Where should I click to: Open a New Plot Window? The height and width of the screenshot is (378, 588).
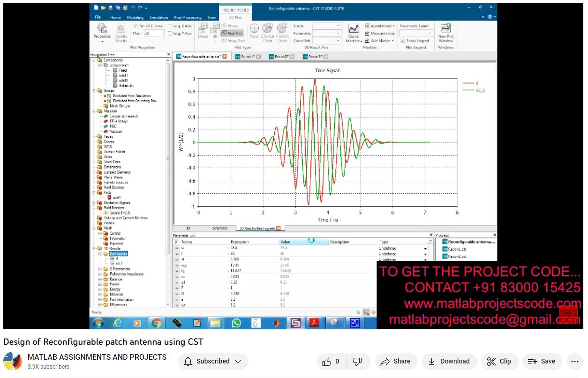click(x=445, y=32)
